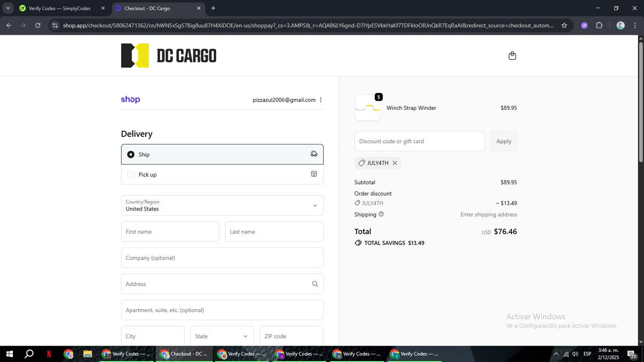Open Chrome profile avatar

620,25
